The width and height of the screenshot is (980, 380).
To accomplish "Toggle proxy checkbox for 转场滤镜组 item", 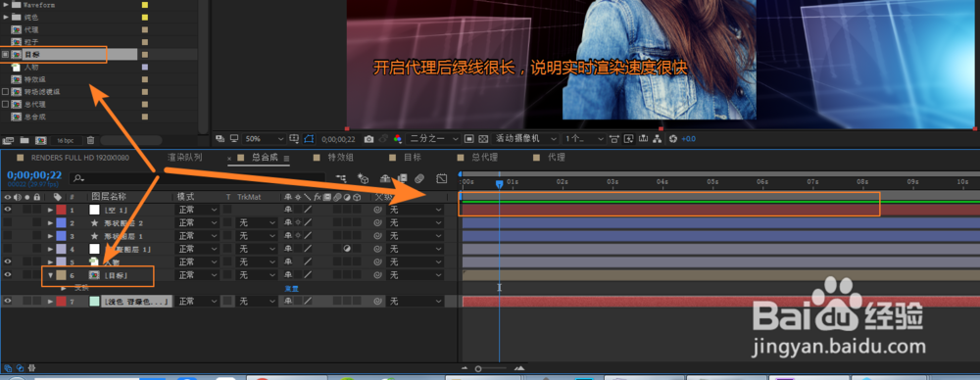I will (6, 92).
